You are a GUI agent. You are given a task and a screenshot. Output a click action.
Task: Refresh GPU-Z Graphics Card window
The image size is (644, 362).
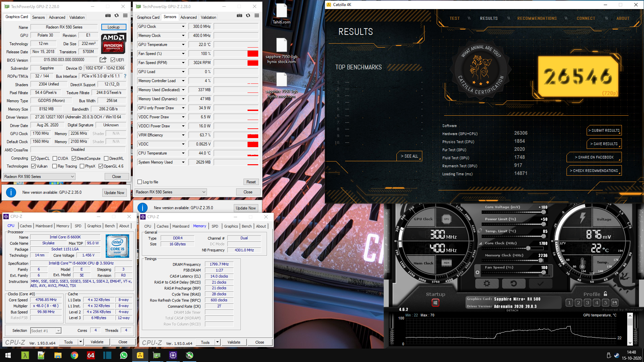click(116, 15)
